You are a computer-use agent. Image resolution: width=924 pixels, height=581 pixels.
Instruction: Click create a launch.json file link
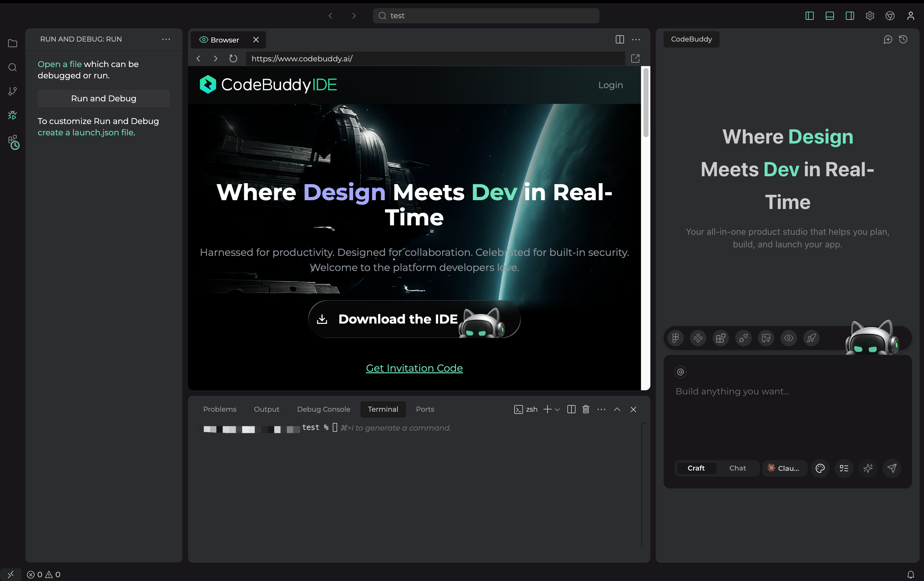point(86,133)
